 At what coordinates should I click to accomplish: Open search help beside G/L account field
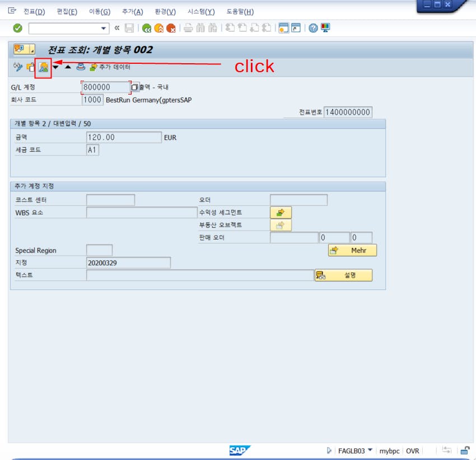134,87
